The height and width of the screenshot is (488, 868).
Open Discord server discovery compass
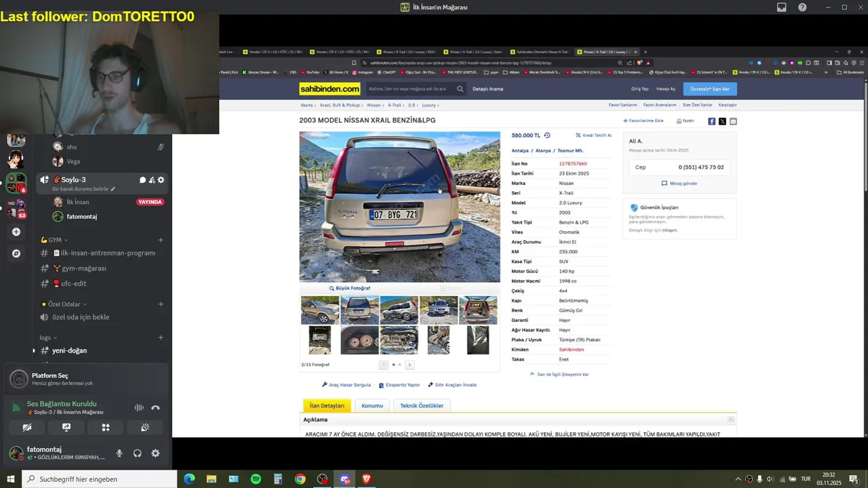coord(16,253)
